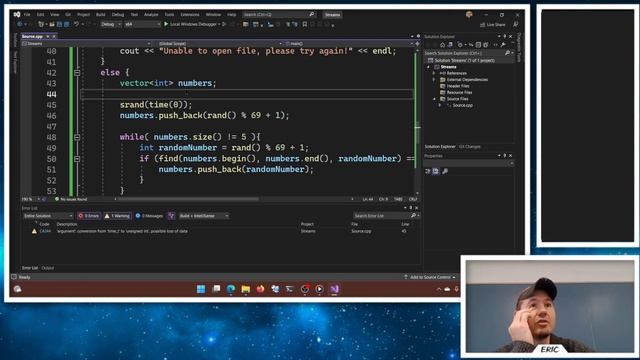Toggle the 1 Warning filter
This screenshot has width=640, height=360.
117,216
